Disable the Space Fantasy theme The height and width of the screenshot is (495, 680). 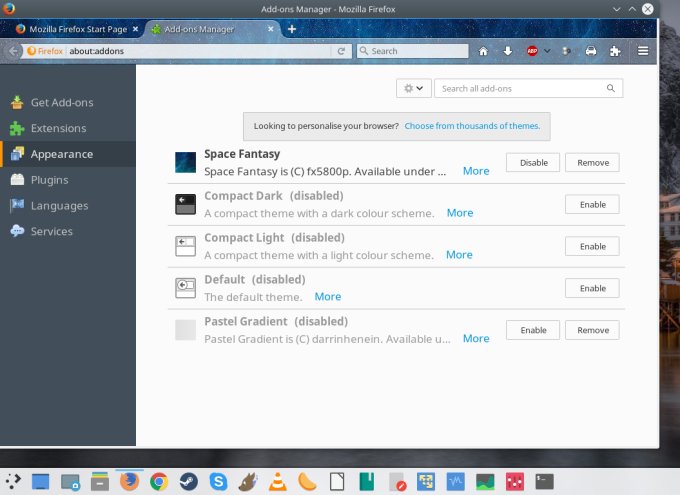[x=533, y=163]
